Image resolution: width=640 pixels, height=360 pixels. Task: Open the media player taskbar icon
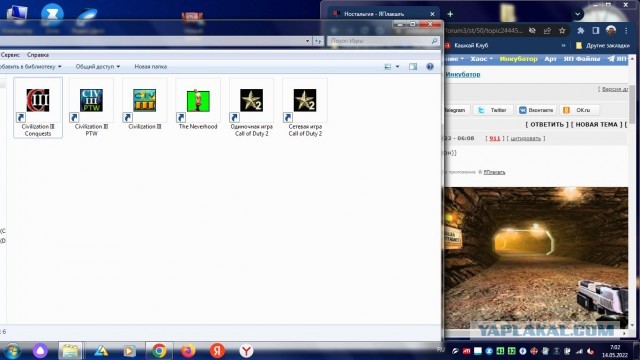coord(129,351)
